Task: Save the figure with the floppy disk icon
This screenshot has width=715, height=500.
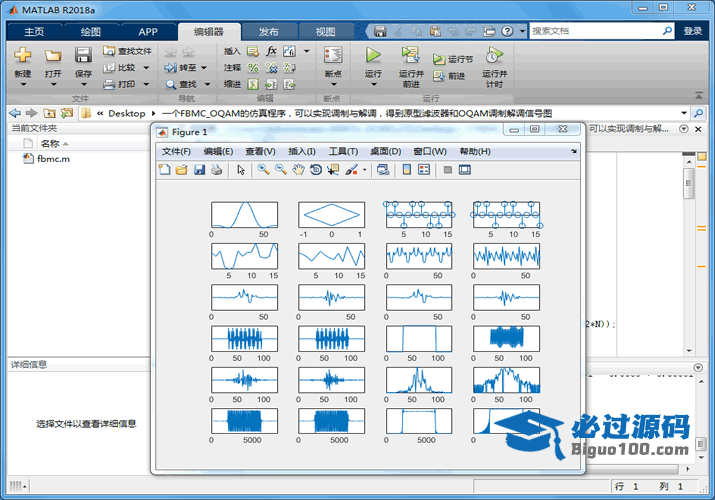Action: (x=199, y=170)
